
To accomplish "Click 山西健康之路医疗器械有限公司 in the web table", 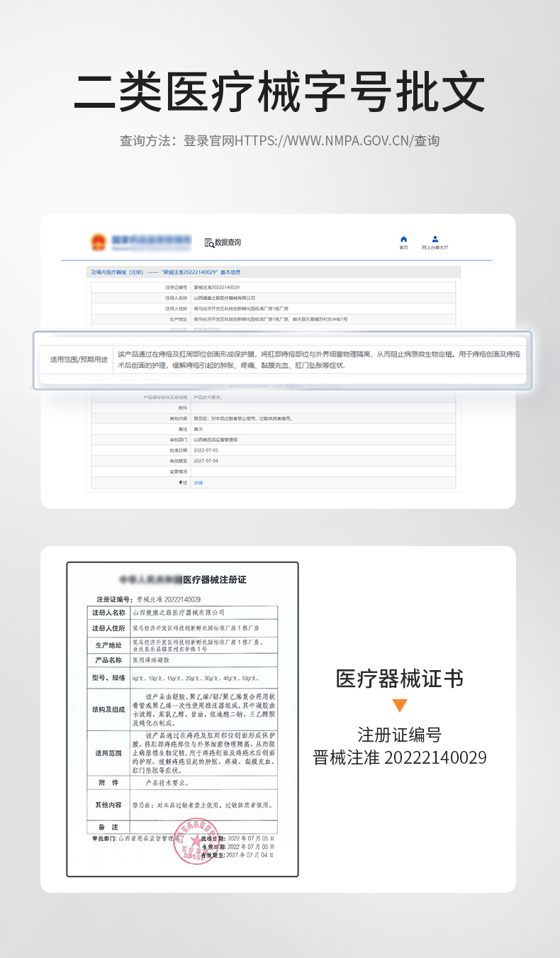I will coord(223,298).
